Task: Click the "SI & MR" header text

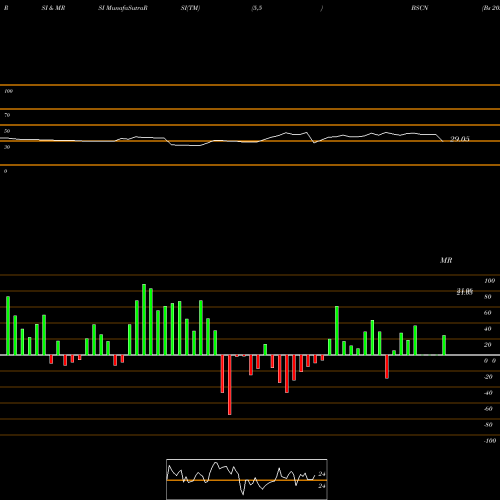Action: [x=53, y=8]
